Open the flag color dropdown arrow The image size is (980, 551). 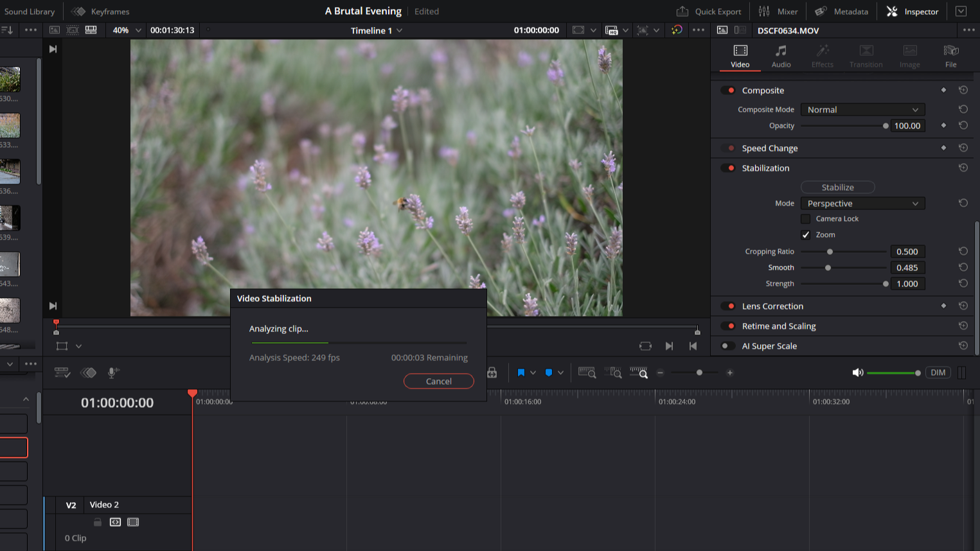tap(533, 372)
